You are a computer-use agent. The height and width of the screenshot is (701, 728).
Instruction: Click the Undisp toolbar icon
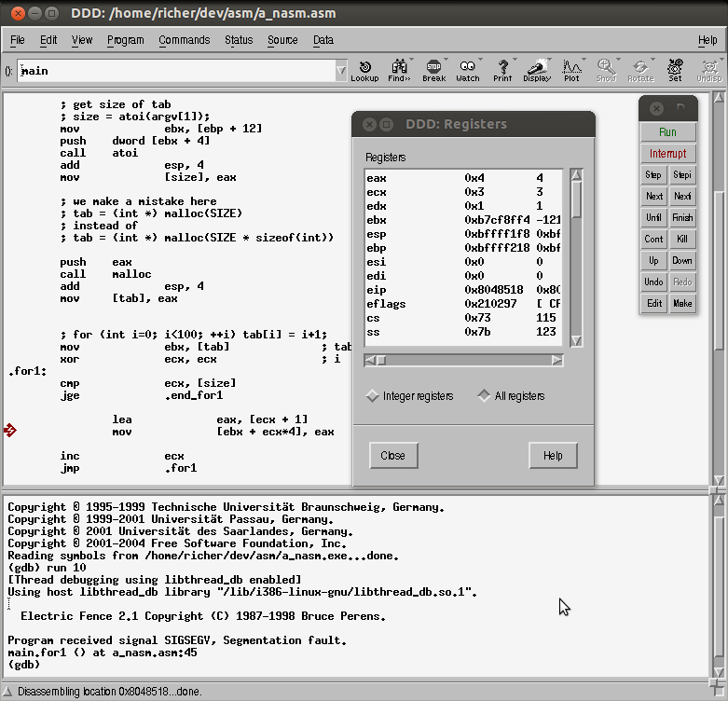(709, 71)
